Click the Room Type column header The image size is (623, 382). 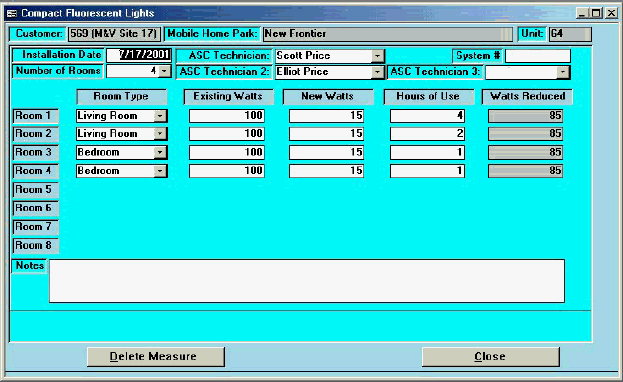pos(121,97)
